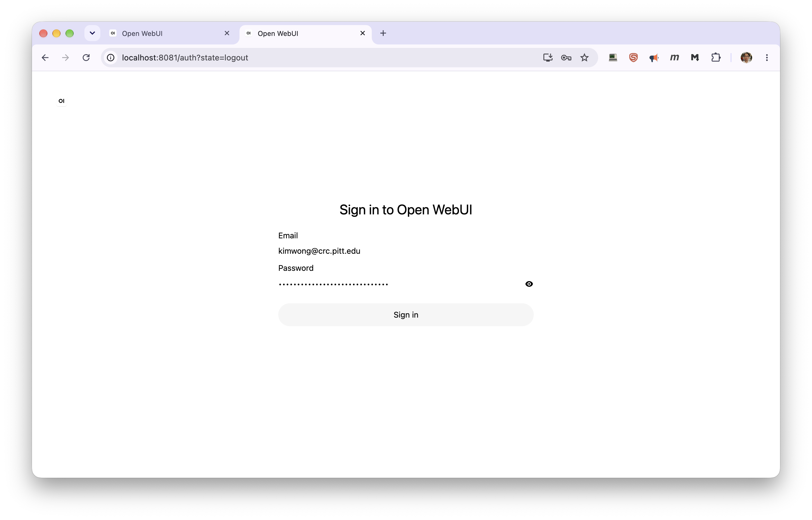Focus the Email input field

click(x=406, y=251)
